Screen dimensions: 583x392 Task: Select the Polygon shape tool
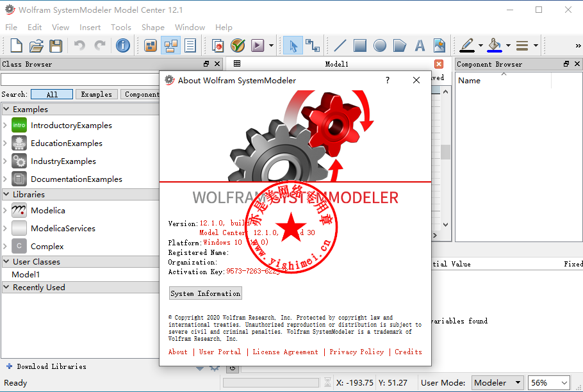(400, 45)
